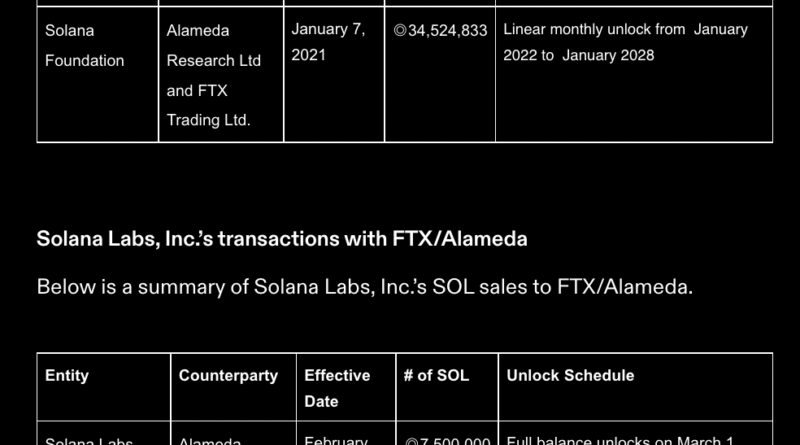Click the '# of SOL' column header
This screenshot has width=800, height=445.
pyautogui.click(x=436, y=375)
